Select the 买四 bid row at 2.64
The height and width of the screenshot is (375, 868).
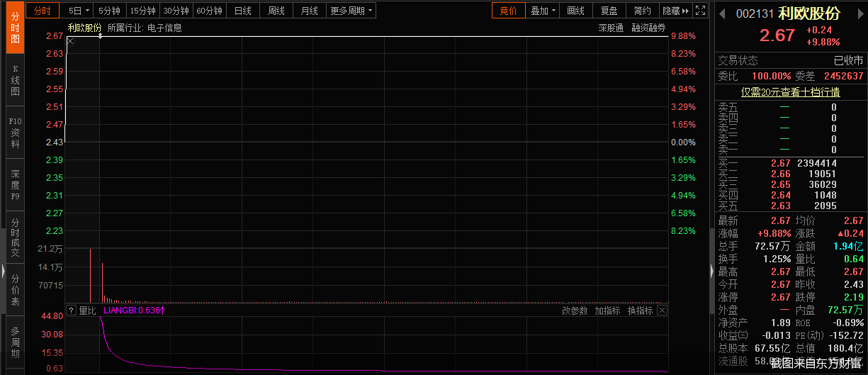coord(791,195)
